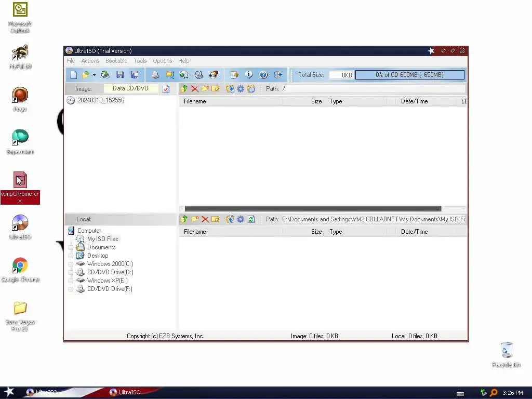Select the 20240313_152556 image root node
Image resolution: width=532 pixels, height=399 pixels.
pos(101,100)
